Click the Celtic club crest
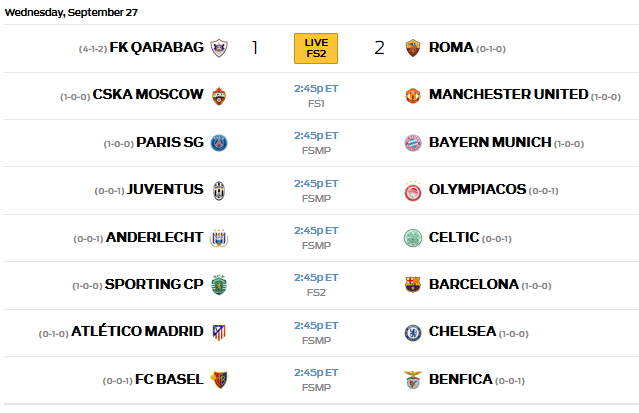Screen dimensions: 639x413 [x=413, y=237]
